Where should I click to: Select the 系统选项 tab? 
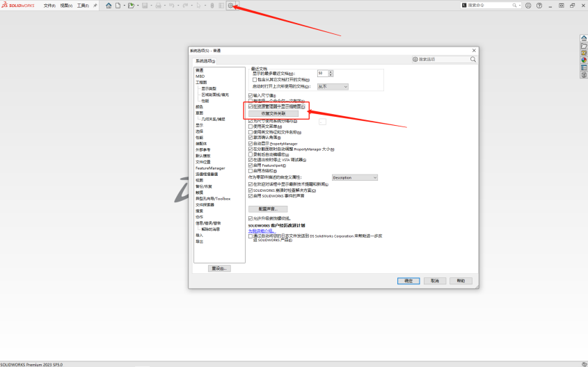(205, 60)
